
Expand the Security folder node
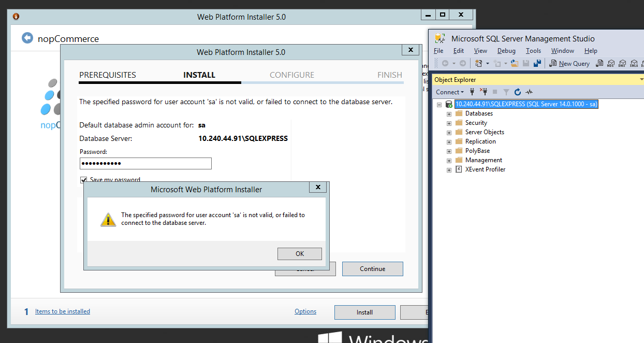click(x=449, y=123)
